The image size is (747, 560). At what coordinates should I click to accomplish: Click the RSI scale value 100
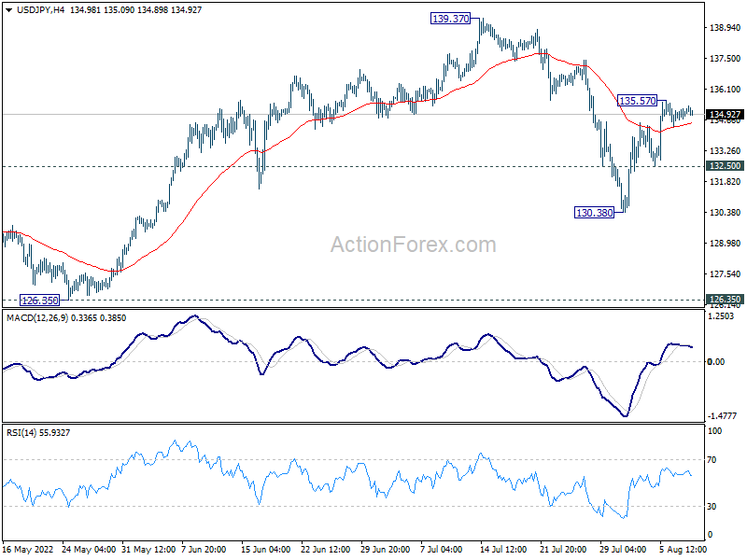coord(714,430)
